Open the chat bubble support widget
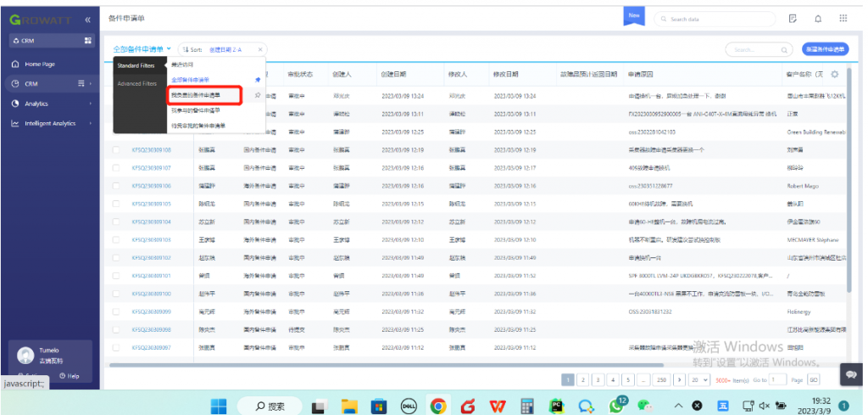This screenshot has height=415, width=868. (851, 374)
